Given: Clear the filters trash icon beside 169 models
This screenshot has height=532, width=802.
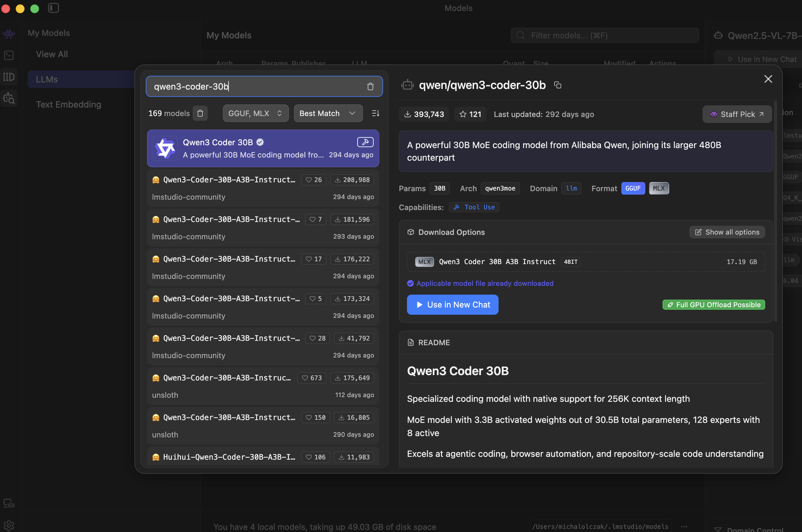Looking at the screenshot, I should [x=200, y=113].
